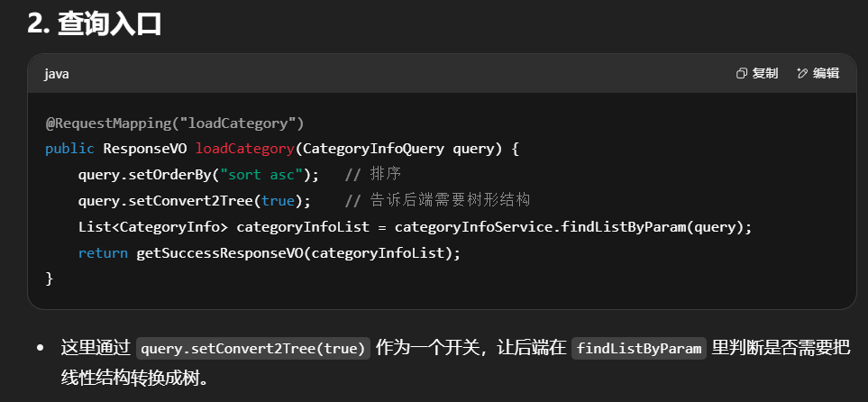
Task: Click inline code findListByParam in the paragraph
Action: click(x=639, y=349)
